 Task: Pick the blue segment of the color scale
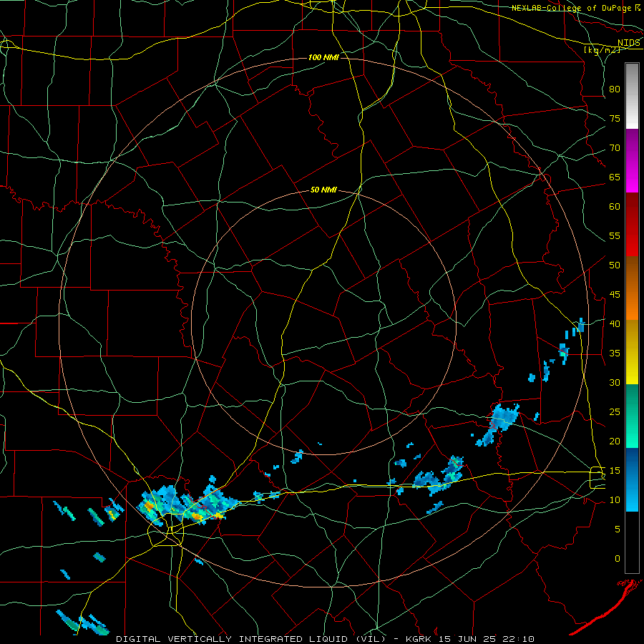pyautogui.click(x=632, y=479)
